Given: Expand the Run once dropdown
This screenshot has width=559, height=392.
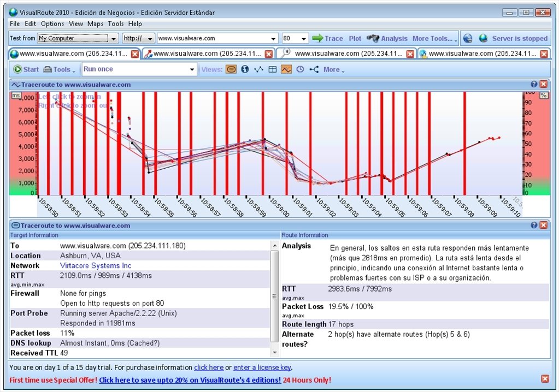Looking at the screenshot, I should (x=192, y=69).
